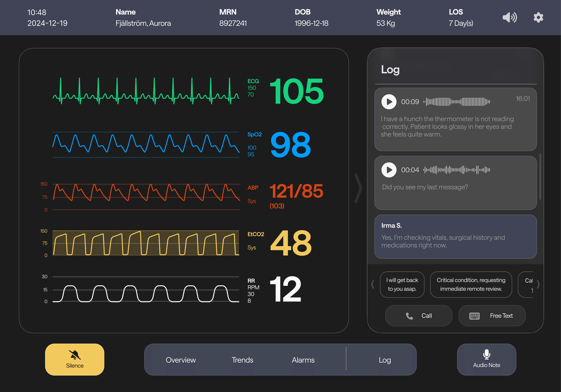
Task: Click the keyboard icon on Free Text
Action: coord(474,316)
